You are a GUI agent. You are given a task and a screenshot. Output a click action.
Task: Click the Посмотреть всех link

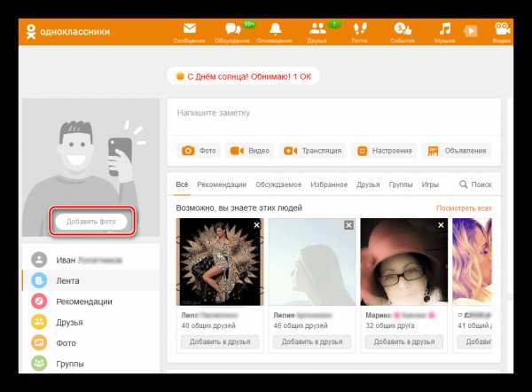tap(464, 208)
